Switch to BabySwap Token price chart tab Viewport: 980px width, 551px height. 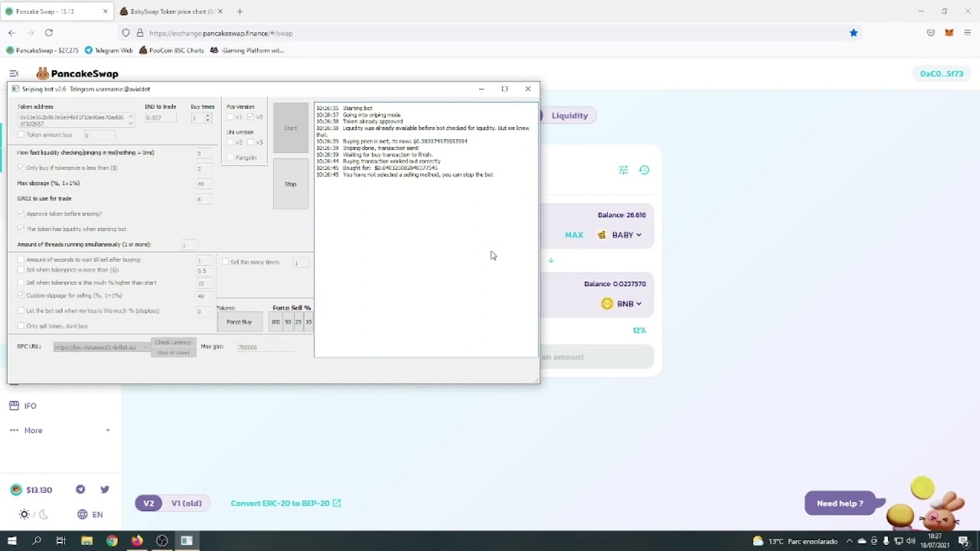tap(172, 11)
